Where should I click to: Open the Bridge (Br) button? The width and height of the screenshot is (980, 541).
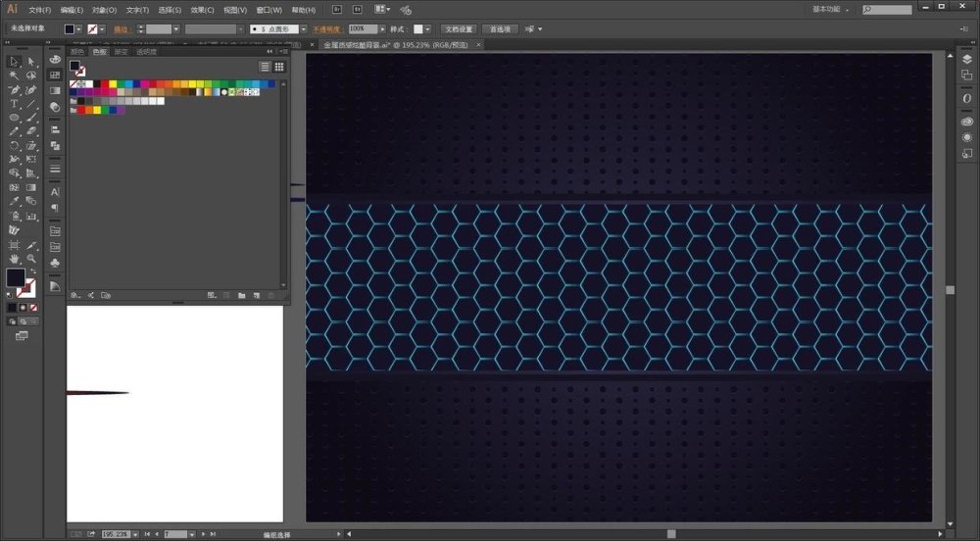coord(336,9)
